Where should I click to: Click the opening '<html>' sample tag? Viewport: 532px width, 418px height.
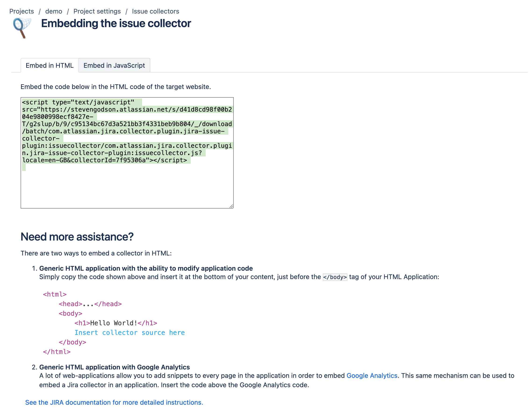point(55,295)
